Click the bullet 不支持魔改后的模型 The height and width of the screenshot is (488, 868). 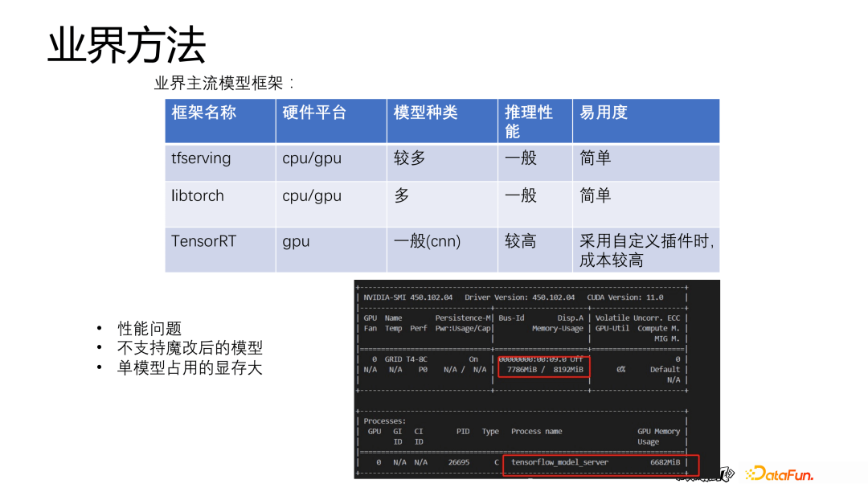190,348
